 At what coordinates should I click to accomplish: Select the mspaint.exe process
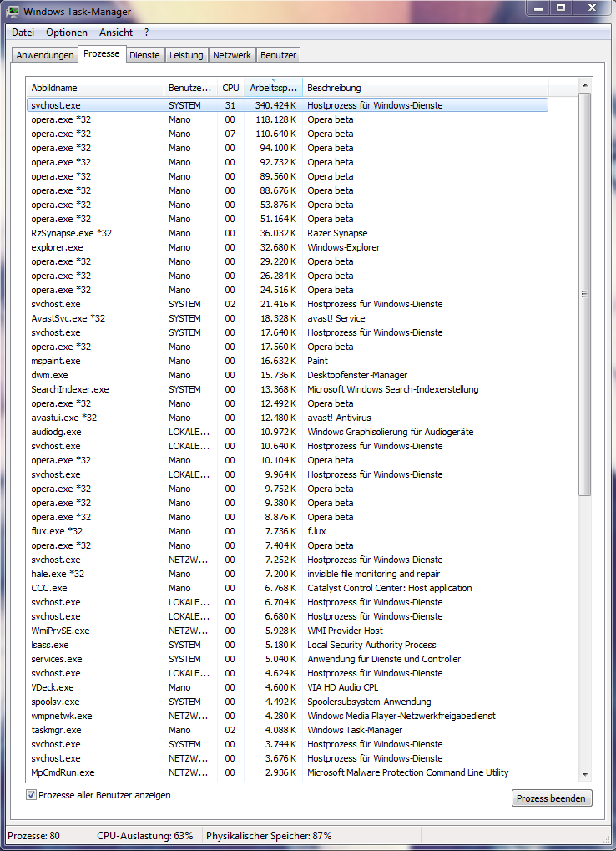(x=287, y=361)
